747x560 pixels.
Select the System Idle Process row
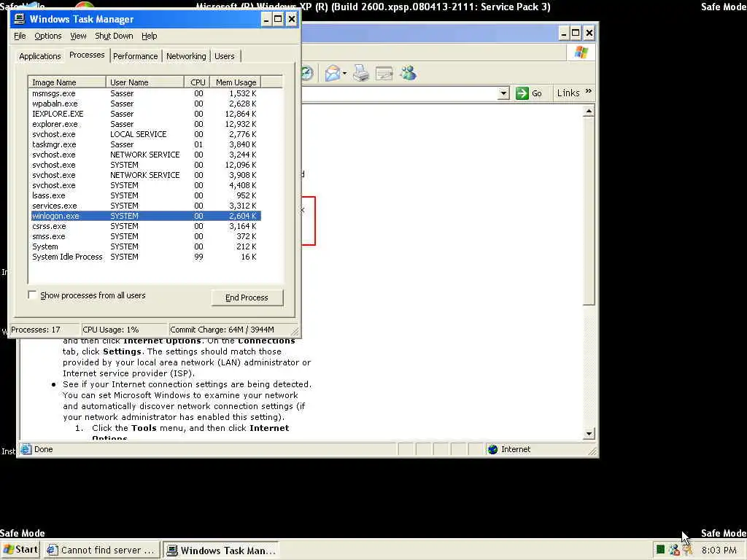coord(145,257)
